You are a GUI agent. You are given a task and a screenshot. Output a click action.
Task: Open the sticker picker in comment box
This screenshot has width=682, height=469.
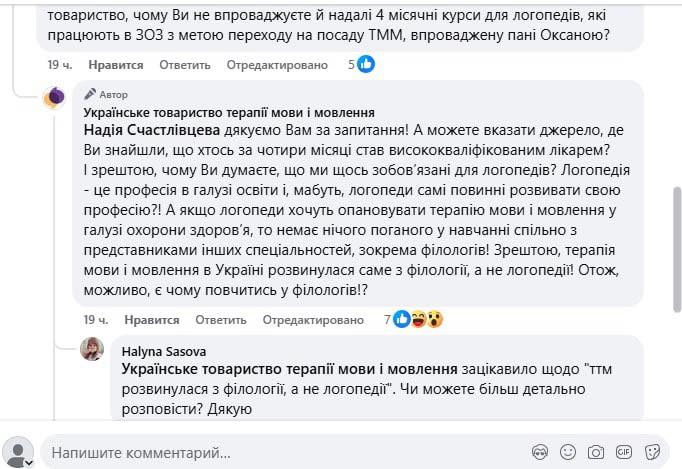click(654, 452)
